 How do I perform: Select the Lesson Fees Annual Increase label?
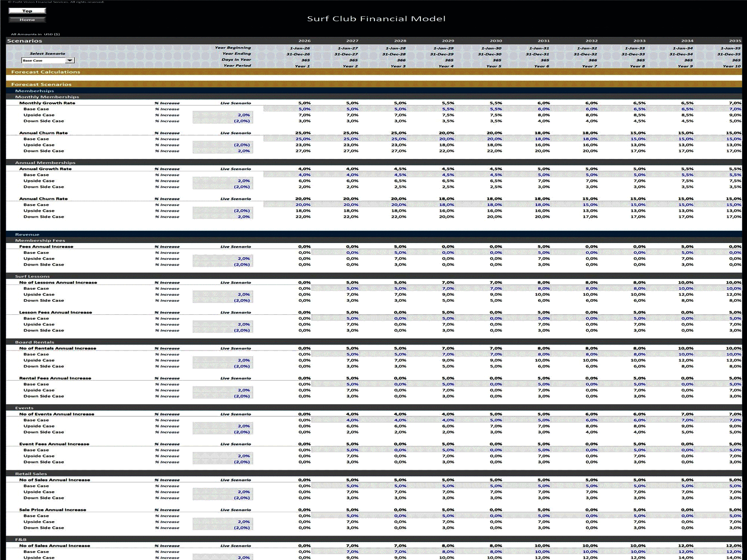coord(56,313)
